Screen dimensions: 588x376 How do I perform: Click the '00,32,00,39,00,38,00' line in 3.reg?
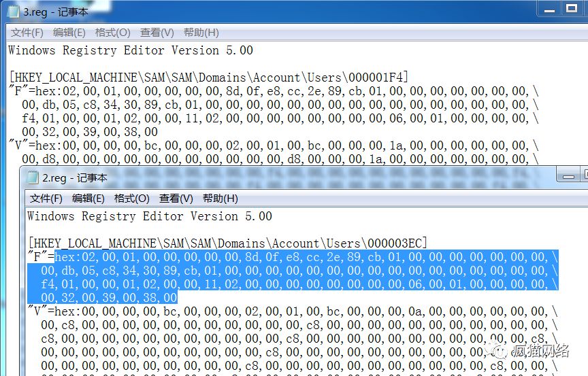[90, 132]
